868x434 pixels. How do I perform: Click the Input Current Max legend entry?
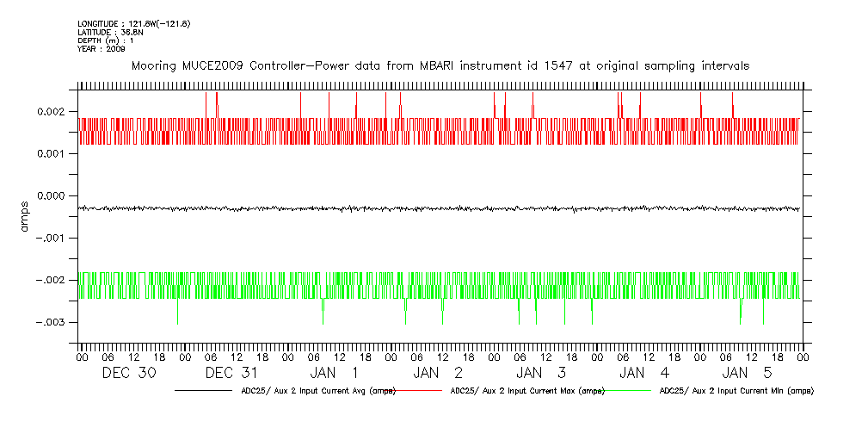point(527,391)
